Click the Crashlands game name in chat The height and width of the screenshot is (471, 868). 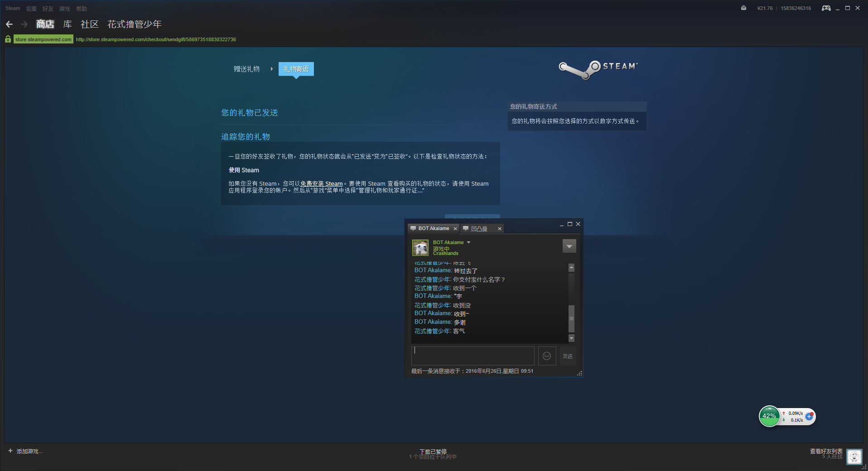(x=446, y=254)
